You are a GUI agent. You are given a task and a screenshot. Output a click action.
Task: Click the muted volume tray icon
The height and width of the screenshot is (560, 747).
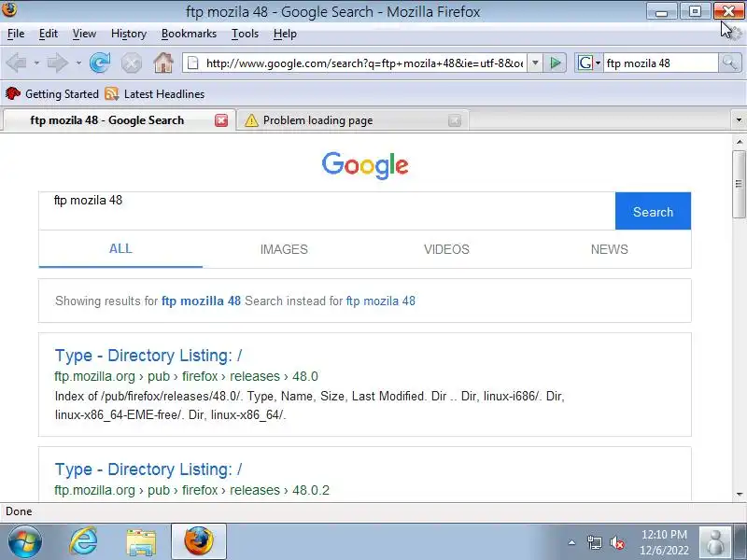[617, 542]
